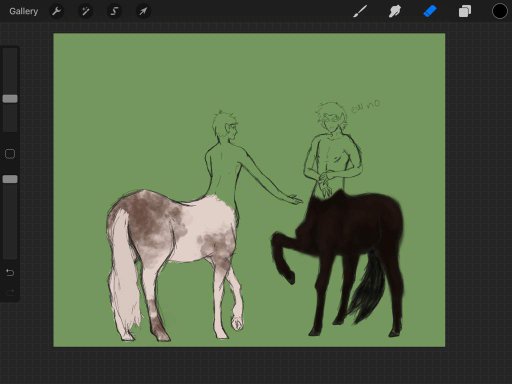Viewport: 512px width, 384px height.
Task: Undo the last stroke
Action: point(10,273)
